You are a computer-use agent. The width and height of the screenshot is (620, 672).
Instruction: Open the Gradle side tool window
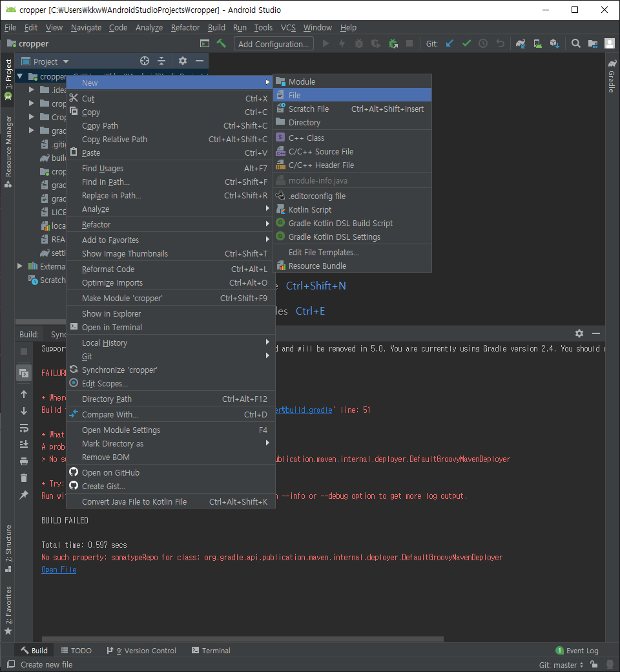point(612,76)
